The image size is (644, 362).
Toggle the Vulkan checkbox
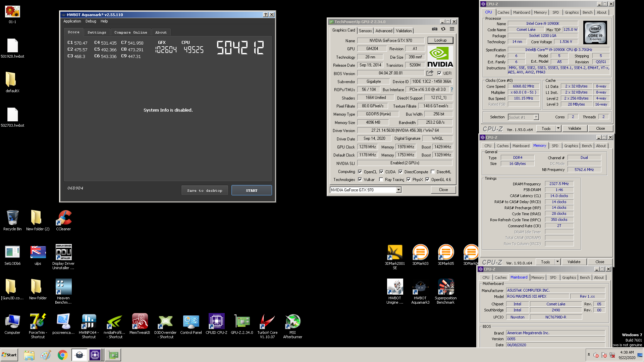click(x=360, y=179)
